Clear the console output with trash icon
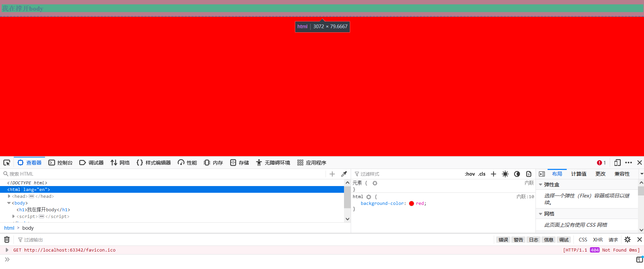 (x=7, y=240)
